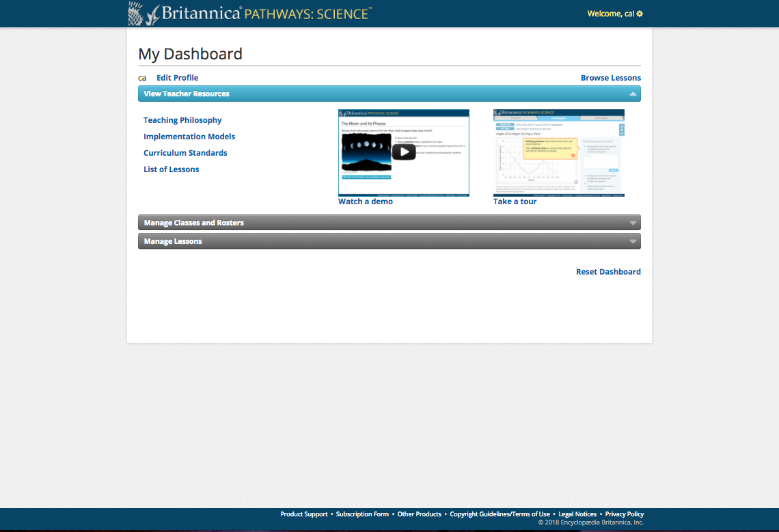Screen dimensions: 779x532
Task: Open Privacy Policy footer link
Action: click(x=624, y=514)
